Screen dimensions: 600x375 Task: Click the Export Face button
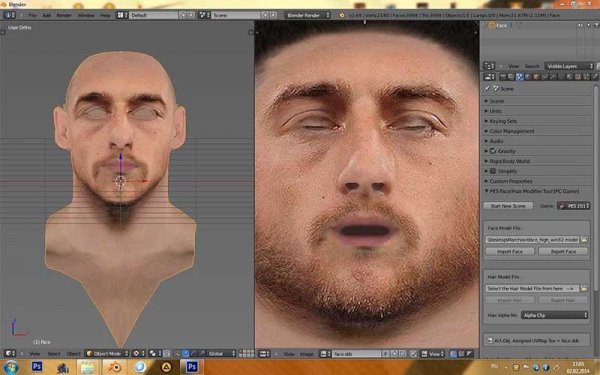click(x=563, y=251)
